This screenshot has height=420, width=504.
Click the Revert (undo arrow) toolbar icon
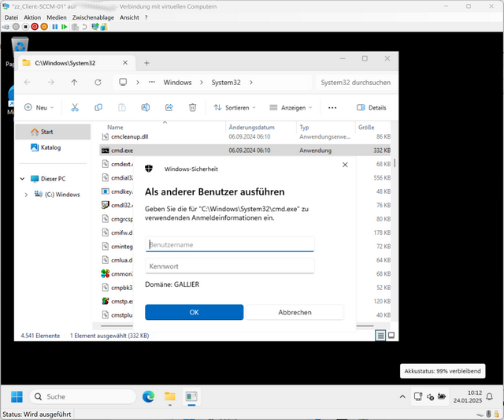84,27
